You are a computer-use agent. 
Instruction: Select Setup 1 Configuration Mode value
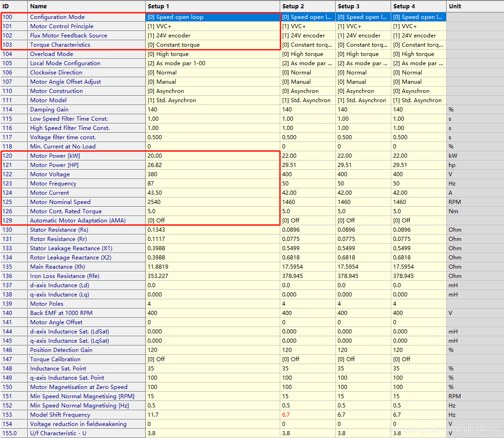[x=212, y=17]
